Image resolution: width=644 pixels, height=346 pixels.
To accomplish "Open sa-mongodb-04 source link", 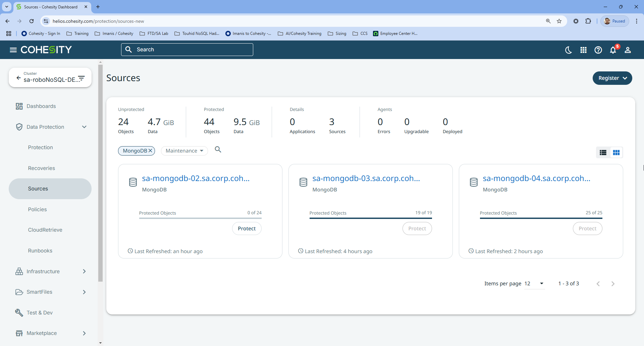I will 537,178.
